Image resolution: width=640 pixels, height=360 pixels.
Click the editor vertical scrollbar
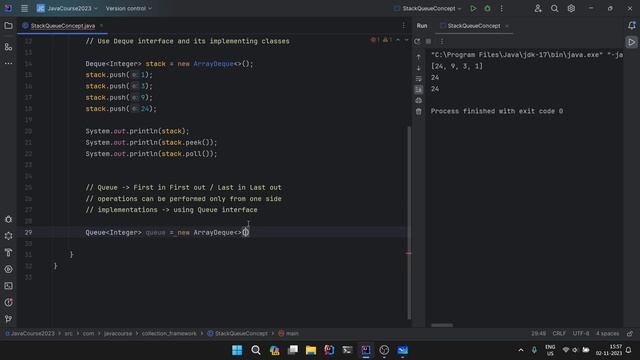point(409,222)
